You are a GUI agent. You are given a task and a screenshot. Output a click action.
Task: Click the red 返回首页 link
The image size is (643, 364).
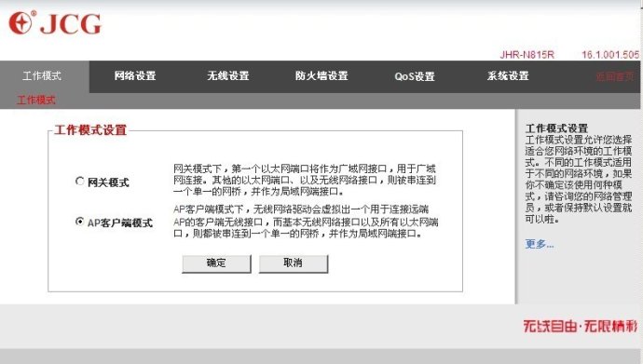tap(615, 76)
